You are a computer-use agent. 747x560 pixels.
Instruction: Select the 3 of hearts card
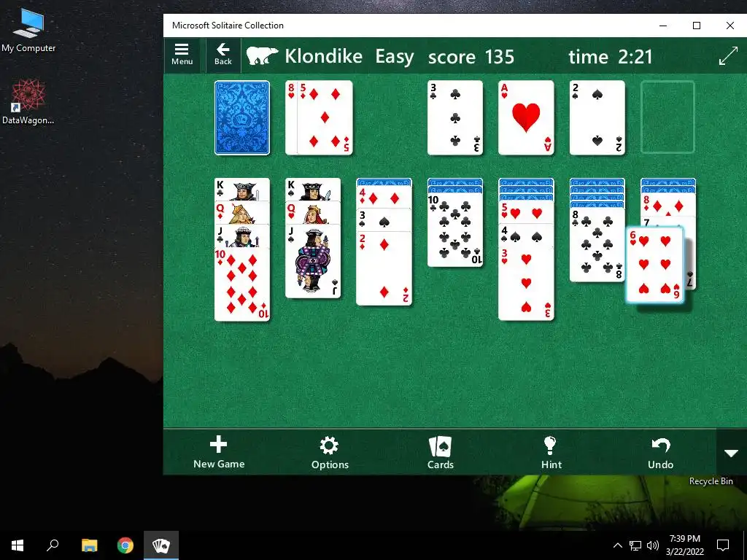click(x=526, y=284)
